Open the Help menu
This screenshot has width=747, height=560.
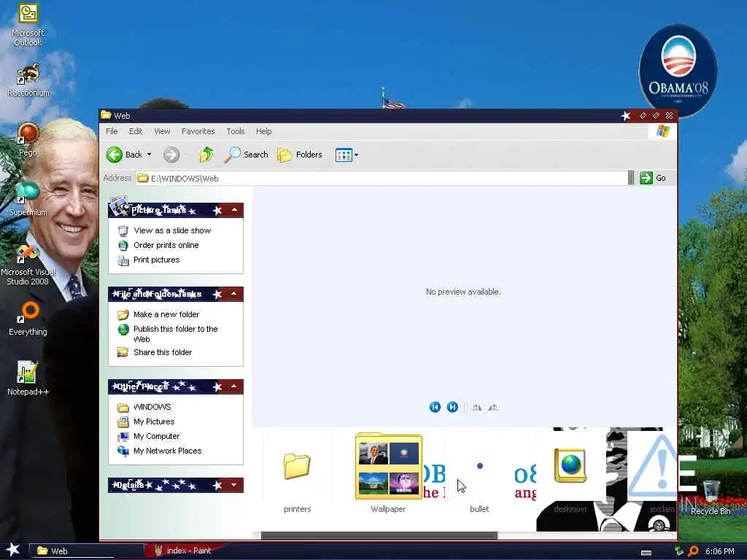coord(264,131)
